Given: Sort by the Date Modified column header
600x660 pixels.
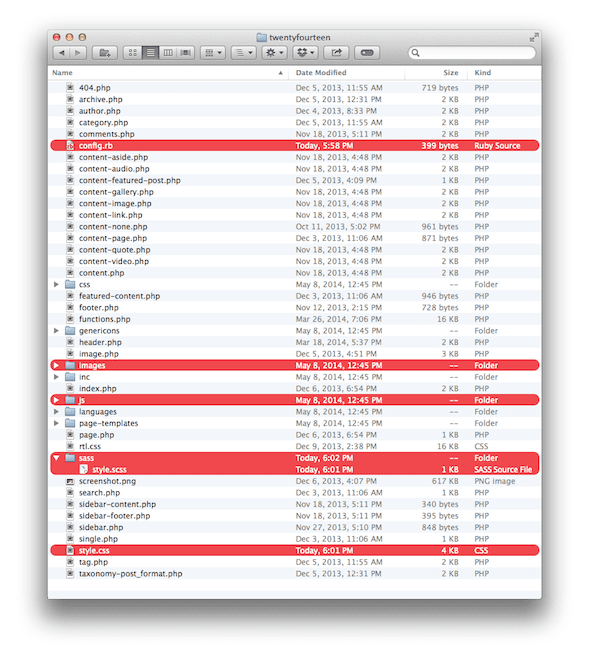Looking at the screenshot, I should coord(347,73).
